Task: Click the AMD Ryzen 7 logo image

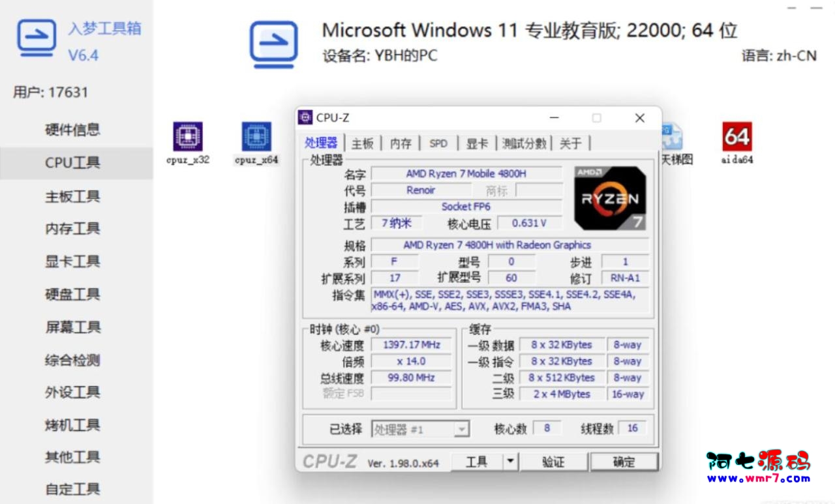Action: pos(610,198)
